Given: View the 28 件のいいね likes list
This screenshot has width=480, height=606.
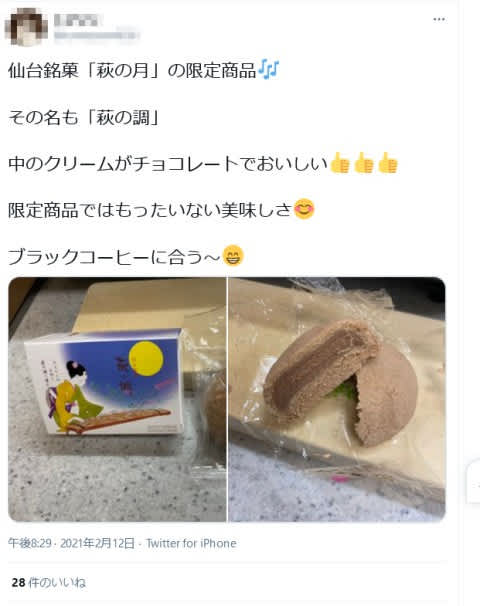Looking at the screenshot, I should (x=49, y=582).
